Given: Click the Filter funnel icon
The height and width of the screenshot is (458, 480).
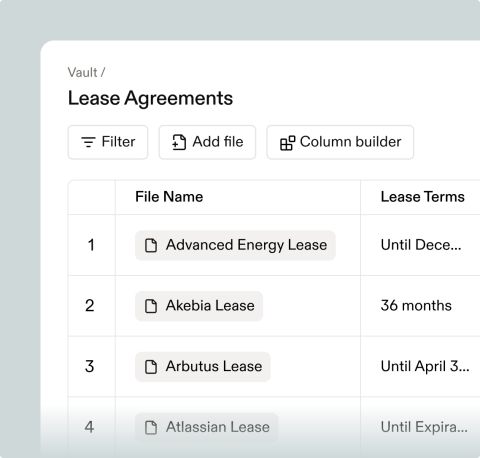Looking at the screenshot, I should tap(88, 142).
